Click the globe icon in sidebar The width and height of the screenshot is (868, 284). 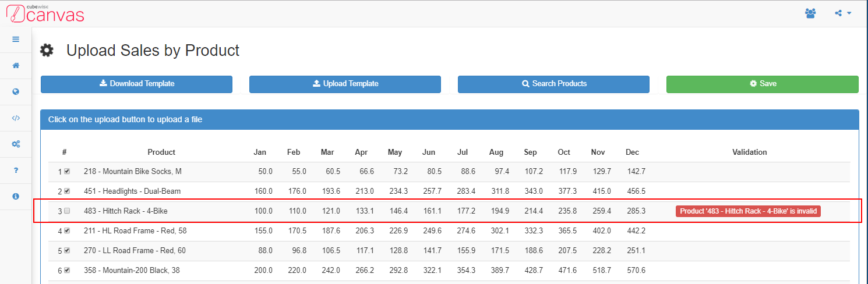pyautogui.click(x=16, y=91)
